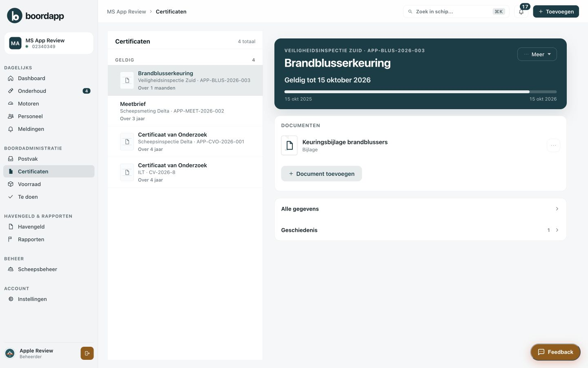
Task: Click the Voorraad box icon
Action: 11,184
